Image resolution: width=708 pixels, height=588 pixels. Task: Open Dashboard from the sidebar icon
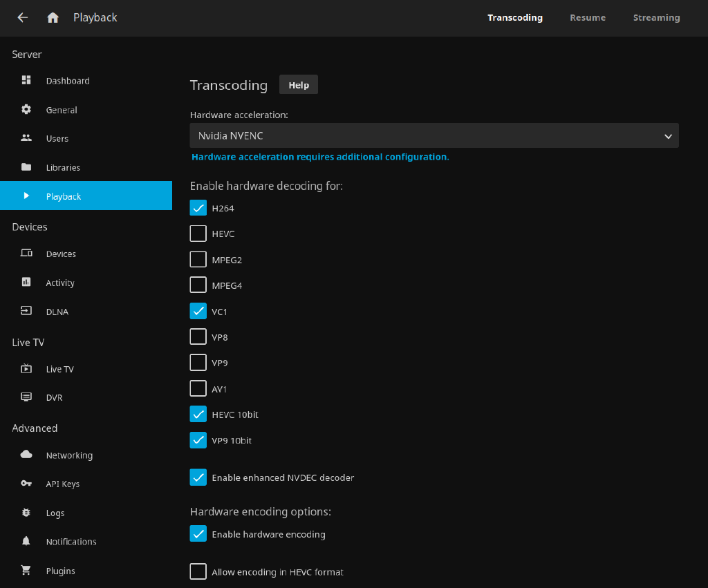point(26,80)
